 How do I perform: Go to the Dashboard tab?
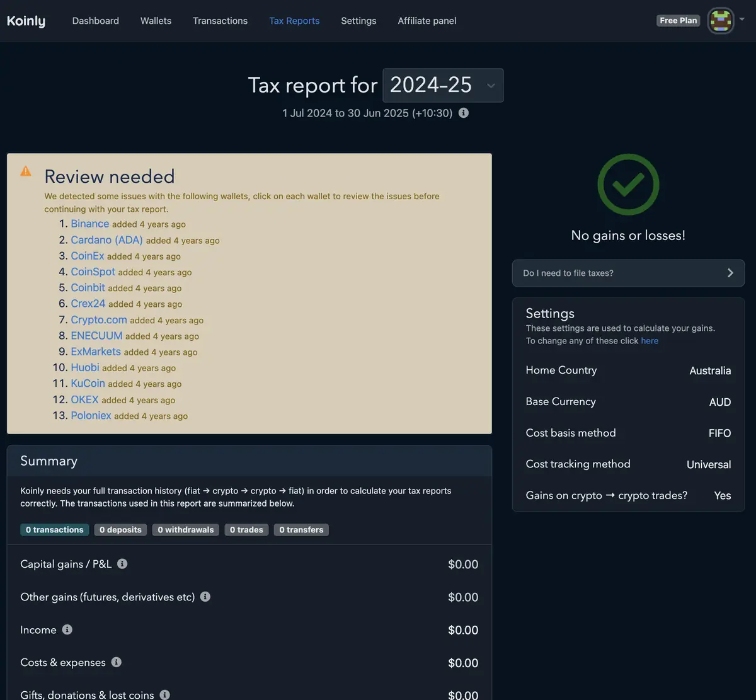point(96,21)
